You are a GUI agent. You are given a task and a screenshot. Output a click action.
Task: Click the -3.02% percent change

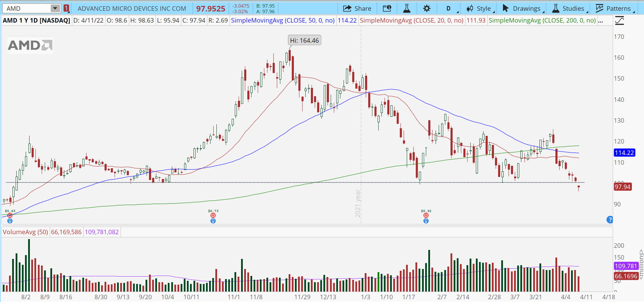coord(240,11)
